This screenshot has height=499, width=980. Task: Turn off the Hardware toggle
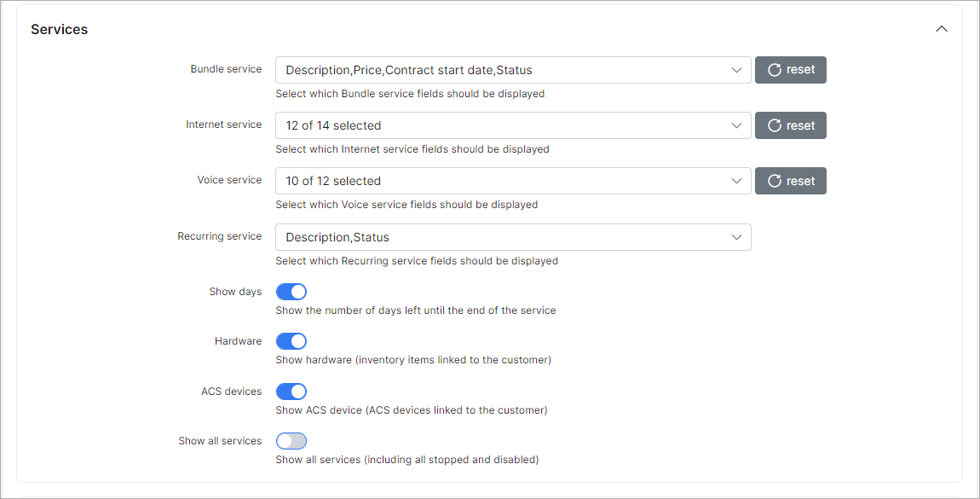[291, 341]
